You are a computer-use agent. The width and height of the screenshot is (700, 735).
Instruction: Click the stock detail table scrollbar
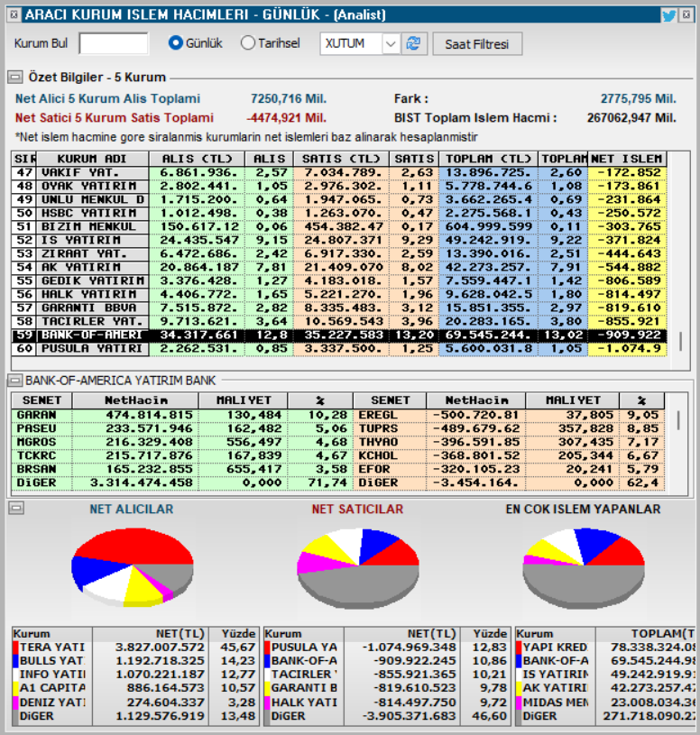678,420
